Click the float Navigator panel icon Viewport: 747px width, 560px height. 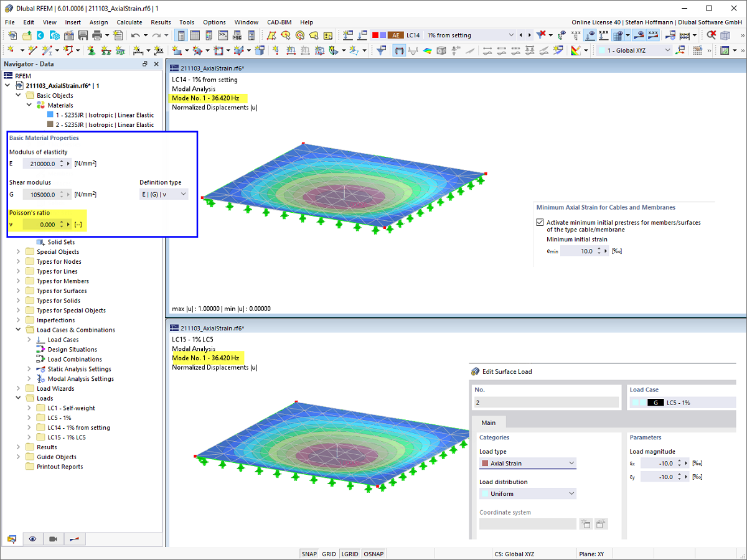point(145,63)
